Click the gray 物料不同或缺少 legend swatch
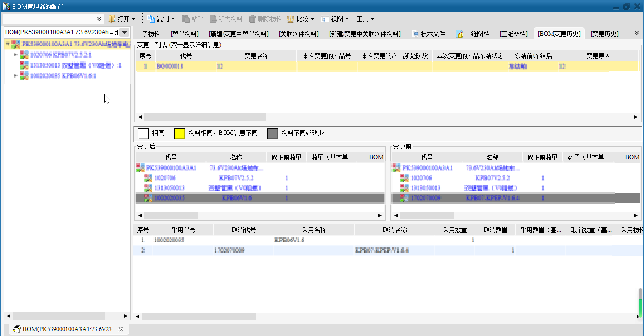 pos(272,133)
